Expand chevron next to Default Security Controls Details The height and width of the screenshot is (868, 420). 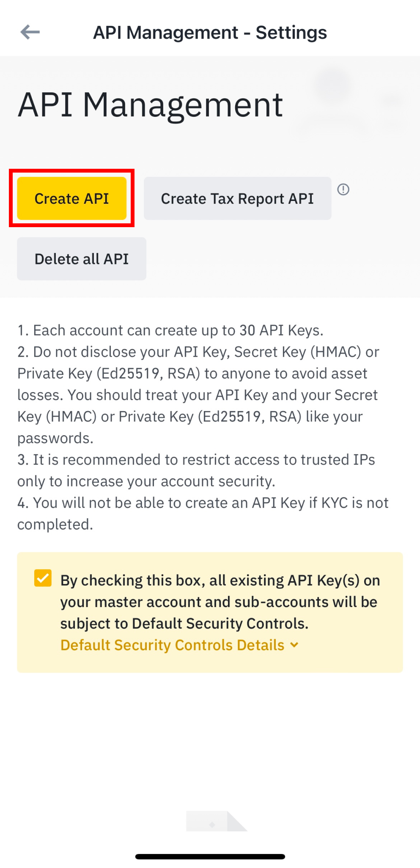[294, 645]
